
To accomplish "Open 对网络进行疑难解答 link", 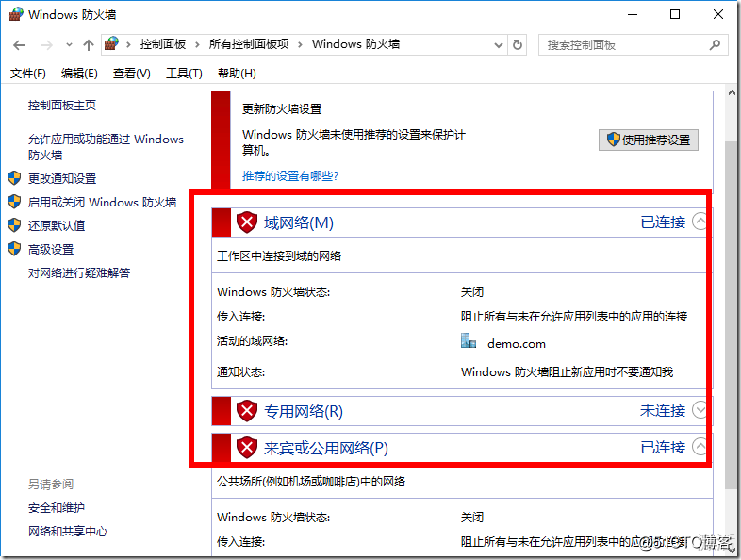I will click(79, 272).
